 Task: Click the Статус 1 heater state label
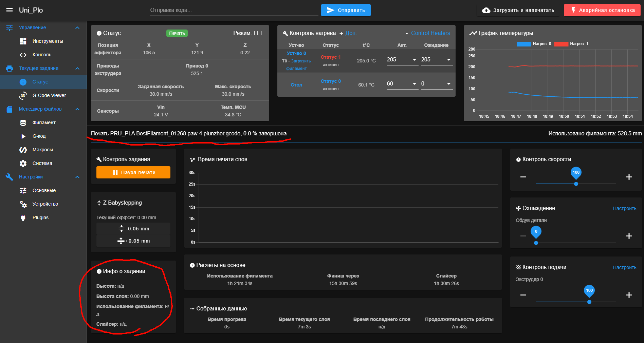click(331, 57)
